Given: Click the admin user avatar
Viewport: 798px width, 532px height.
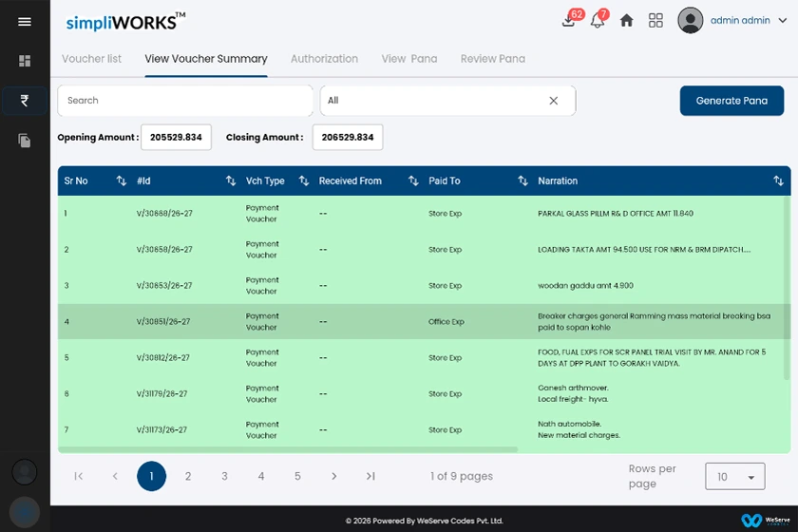Looking at the screenshot, I should coord(690,20).
